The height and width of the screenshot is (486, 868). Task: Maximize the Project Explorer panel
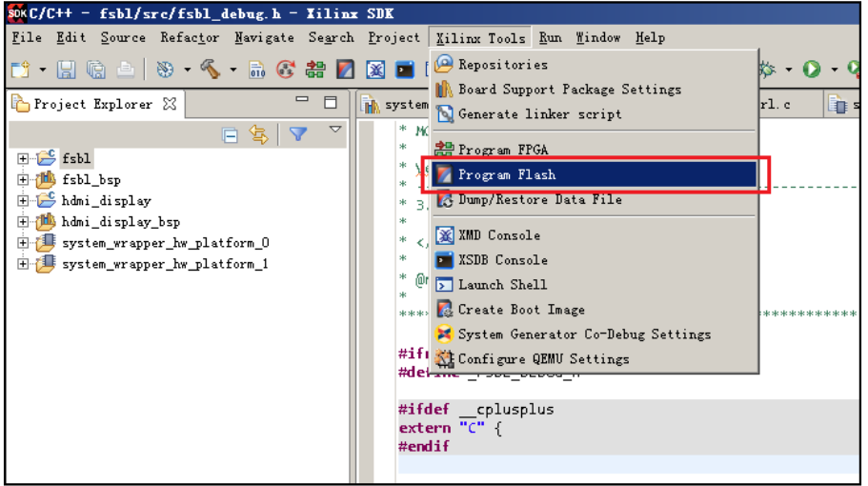[x=331, y=102]
